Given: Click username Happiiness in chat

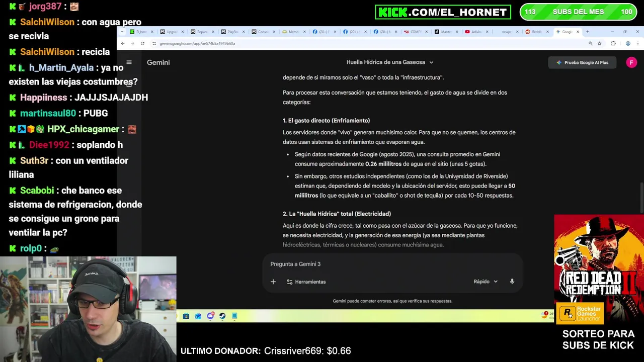Looking at the screenshot, I should (43, 98).
